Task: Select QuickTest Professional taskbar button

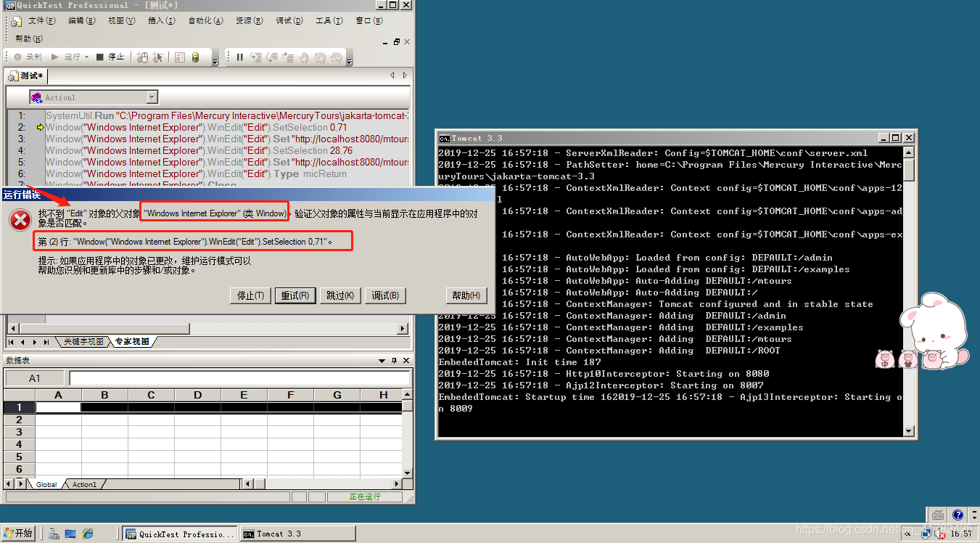Action: [x=180, y=534]
